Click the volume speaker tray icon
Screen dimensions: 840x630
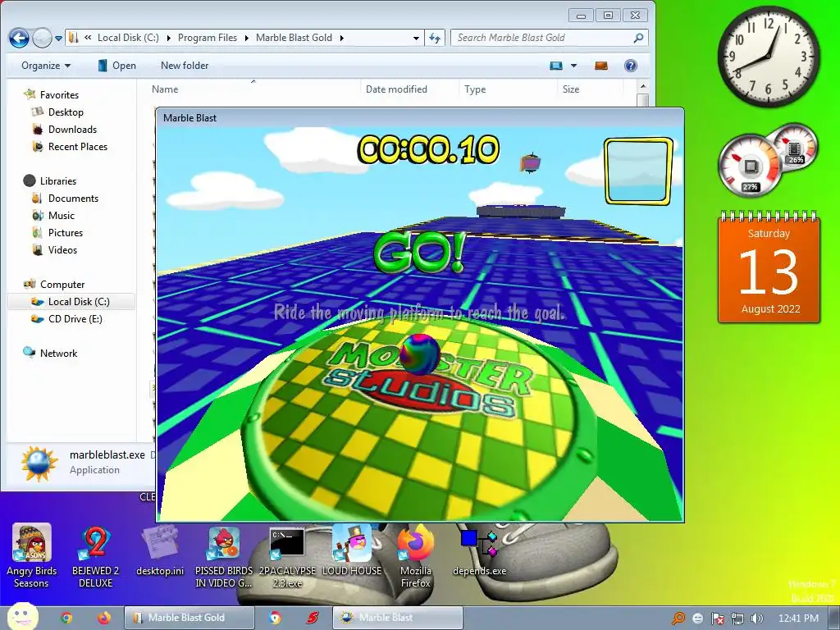click(756, 619)
